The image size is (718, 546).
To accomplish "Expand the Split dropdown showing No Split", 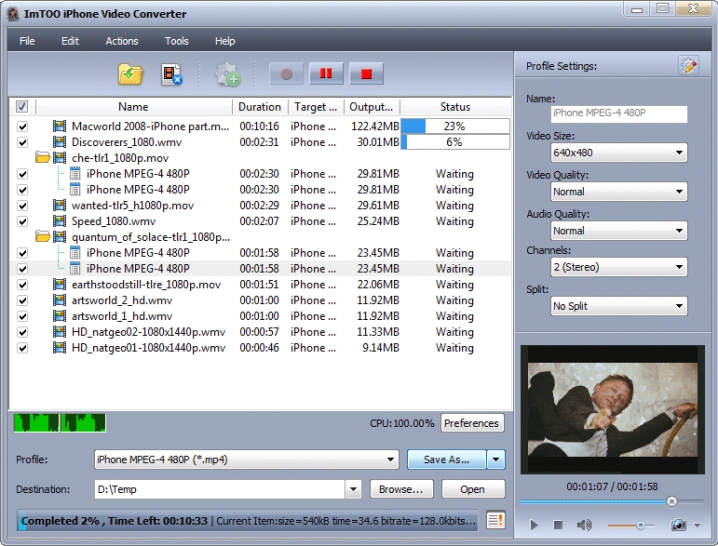I will click(x=619, y=306).
